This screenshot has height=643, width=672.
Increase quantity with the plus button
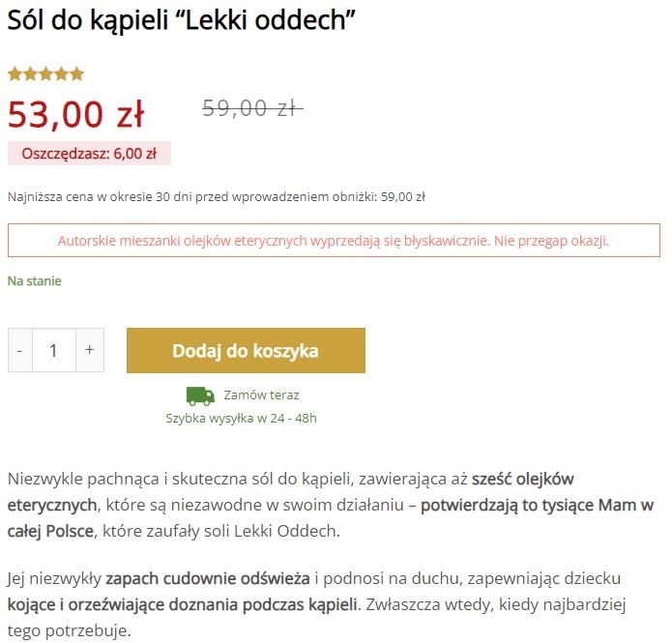(x=89, y=350)
